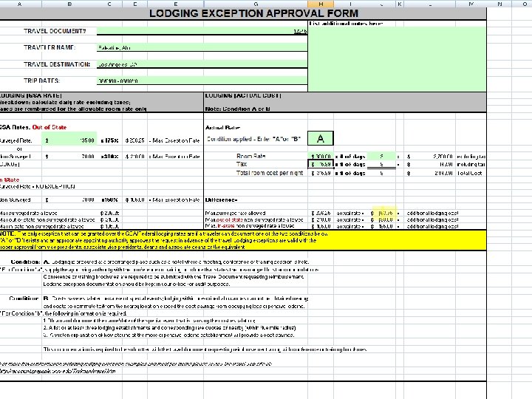532x399 pixels.
Task: Click the 'Actual Rate' label
Action: tap(222, 128)
